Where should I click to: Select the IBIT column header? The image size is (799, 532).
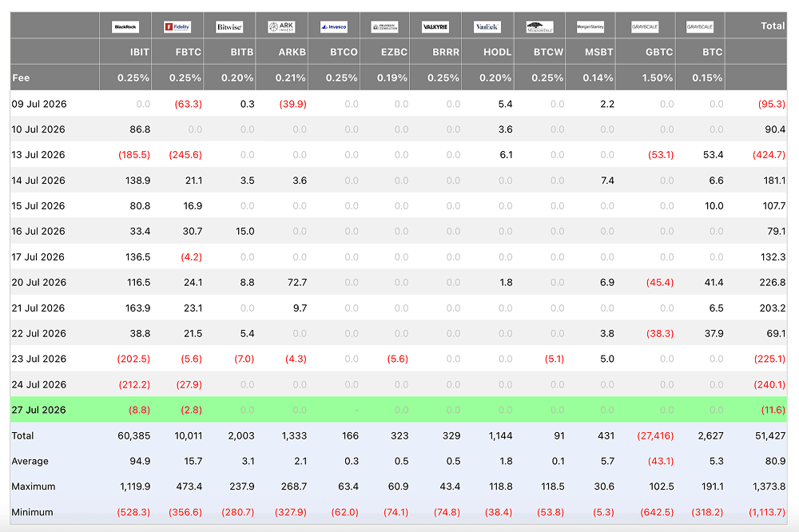tap(140, 52)
